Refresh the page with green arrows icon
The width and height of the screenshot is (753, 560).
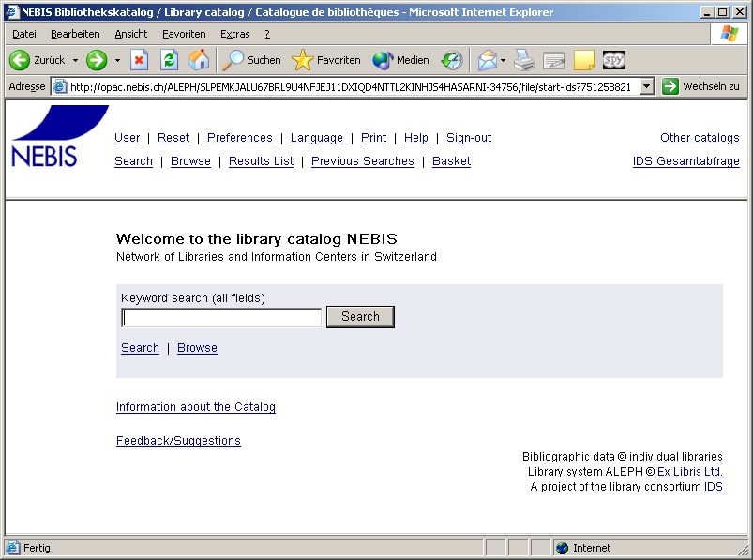coord(169,60)
